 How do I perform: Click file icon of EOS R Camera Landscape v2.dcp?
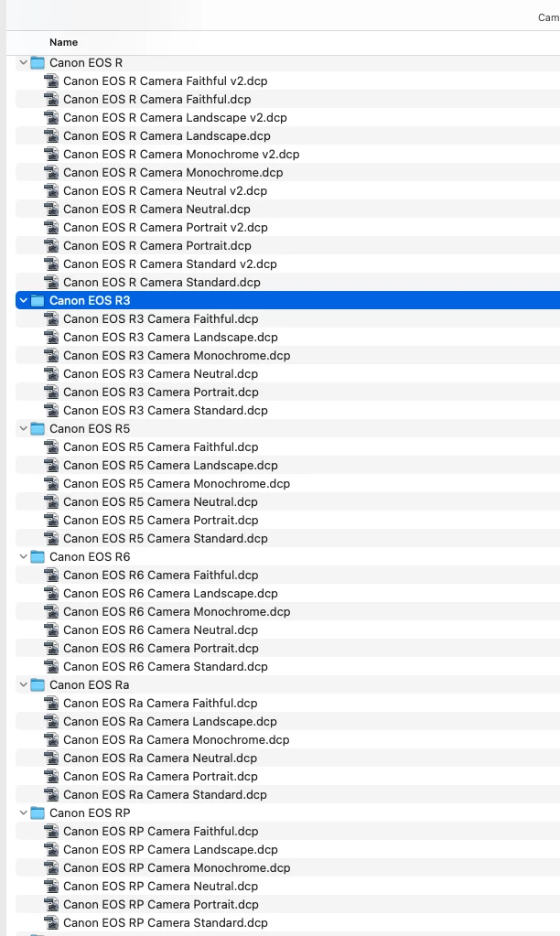(52, 117)
